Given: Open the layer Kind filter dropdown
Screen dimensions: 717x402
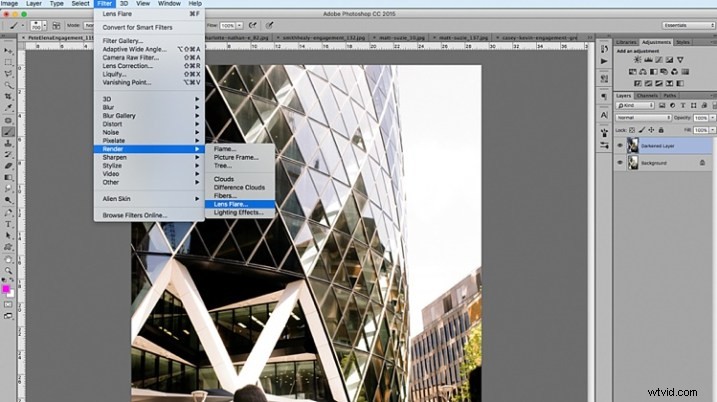Looking at the screenshot, I should click(x=635, y=106).
